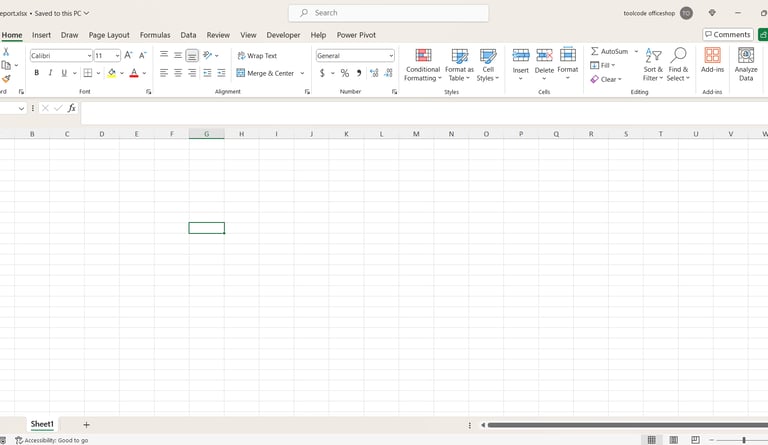Toggle Italic formatting

[50, 73]
